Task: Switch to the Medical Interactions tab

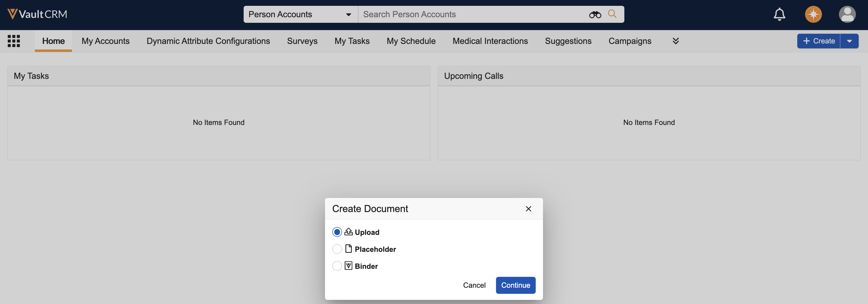Action: 490,41
